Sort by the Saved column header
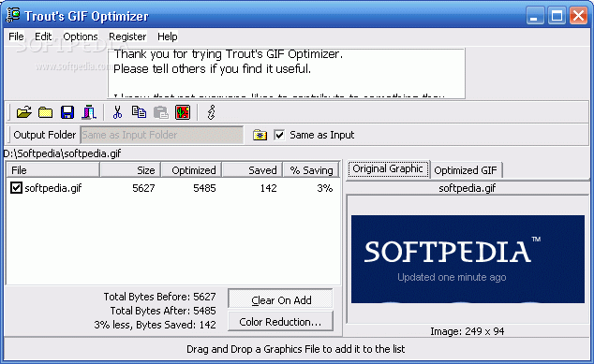This screenshot has width=594, height=364. (252, 170)
